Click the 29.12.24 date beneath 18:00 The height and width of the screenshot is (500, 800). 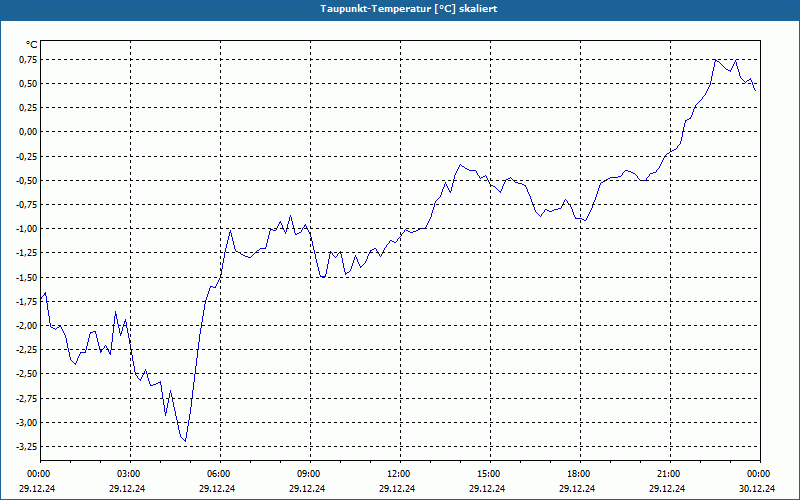click(577, 488)
